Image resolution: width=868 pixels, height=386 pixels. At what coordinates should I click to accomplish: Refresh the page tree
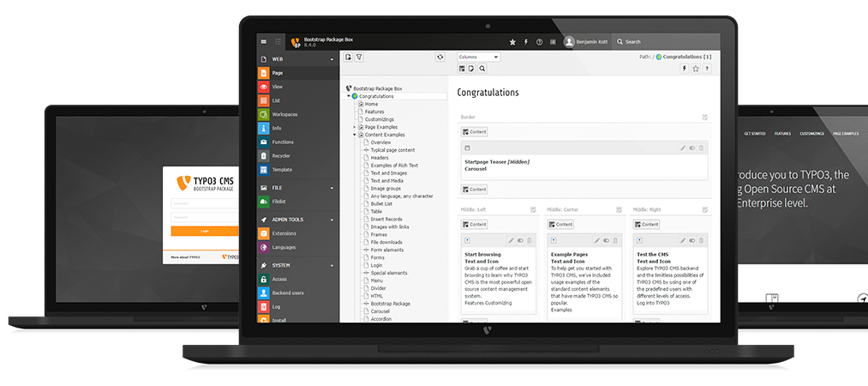(x=440, y=57)
